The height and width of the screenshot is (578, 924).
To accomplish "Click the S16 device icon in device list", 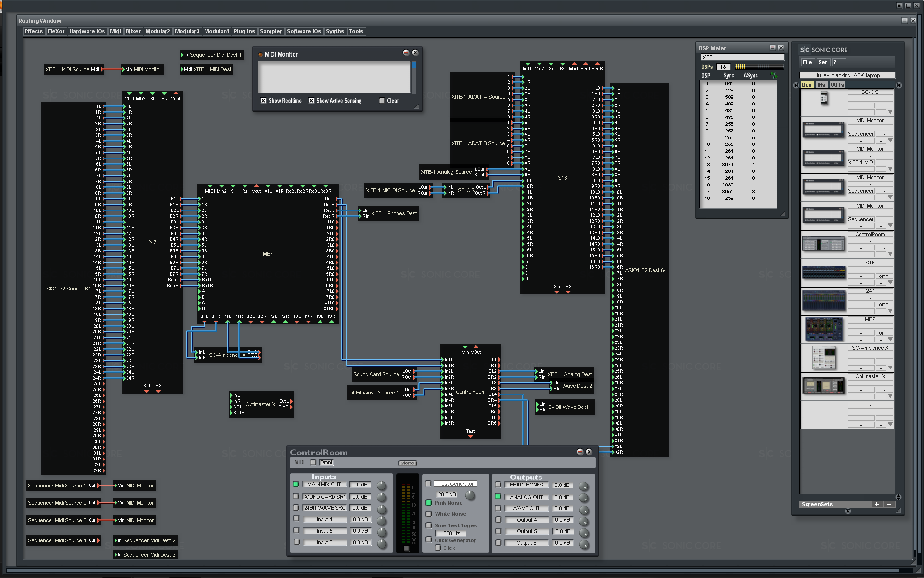I will [823, 272].
